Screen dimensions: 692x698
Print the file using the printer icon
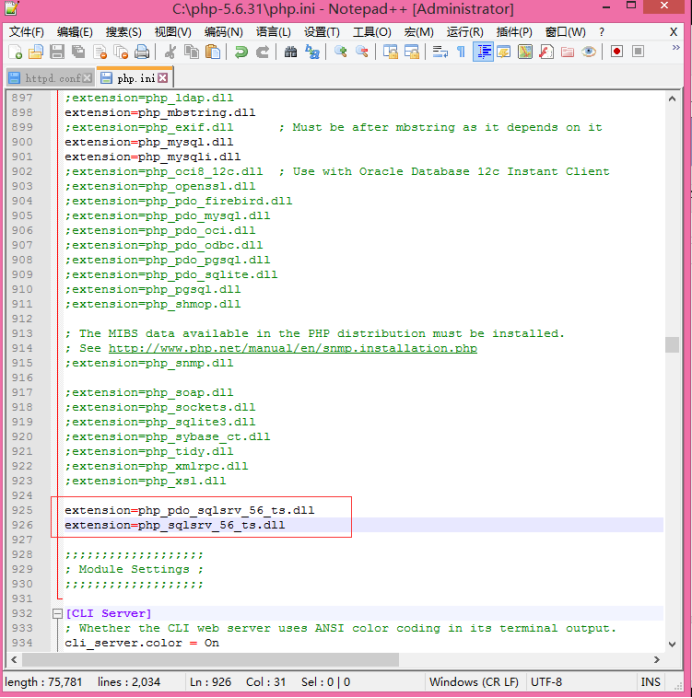pyautogui.click(x=142, y=52)
